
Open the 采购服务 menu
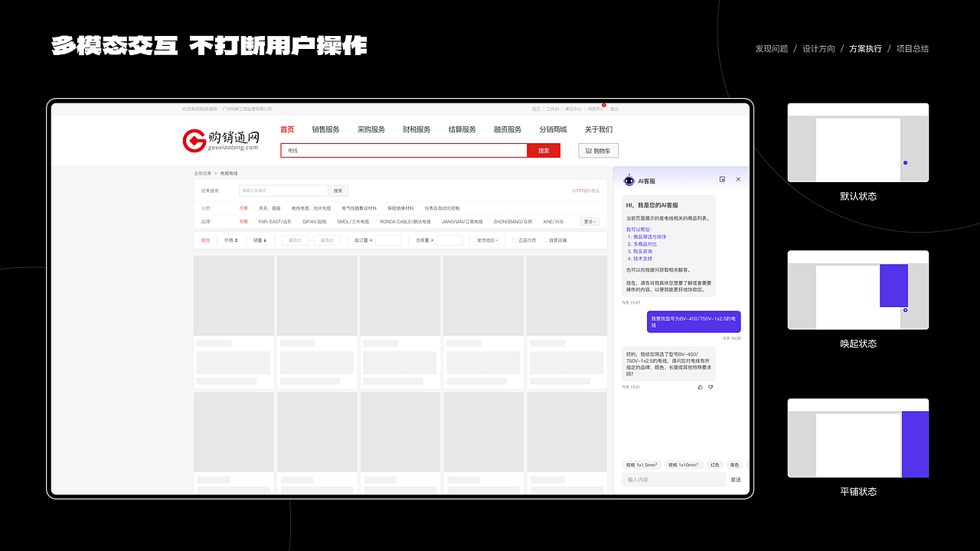point(371,129)
